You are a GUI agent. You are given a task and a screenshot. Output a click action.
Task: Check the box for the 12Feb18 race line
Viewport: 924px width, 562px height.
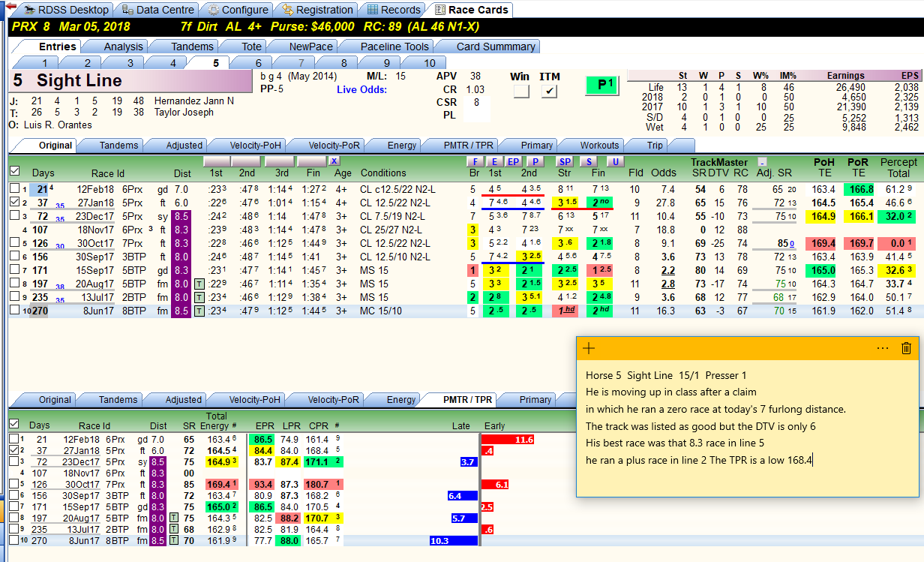tap(15, 188)
